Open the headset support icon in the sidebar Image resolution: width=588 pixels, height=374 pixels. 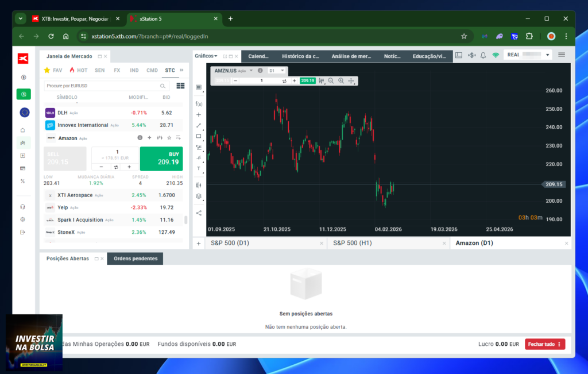(23, 207)
